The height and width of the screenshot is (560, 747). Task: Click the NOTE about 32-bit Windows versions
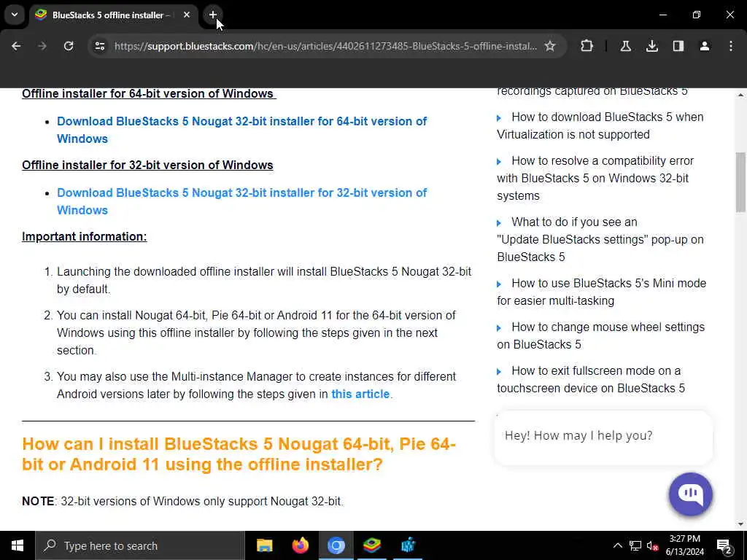pyautogui.click(x=182, y=502)
